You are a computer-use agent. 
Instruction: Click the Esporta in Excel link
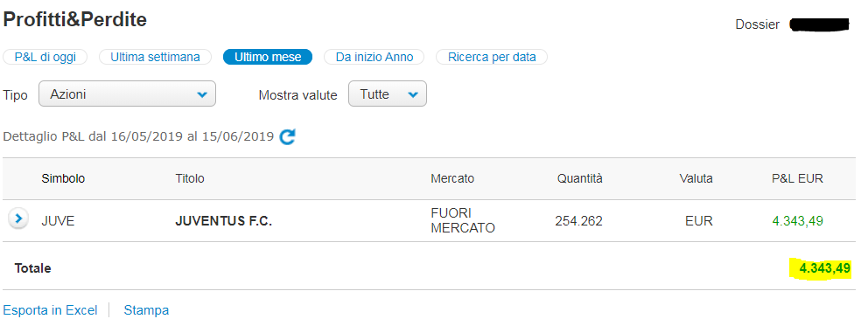(x=51, y=310)
